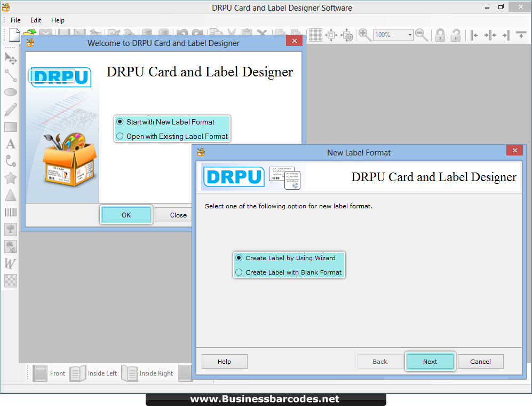Click the DRPU logo in New Label Format

tap(234, 177)
